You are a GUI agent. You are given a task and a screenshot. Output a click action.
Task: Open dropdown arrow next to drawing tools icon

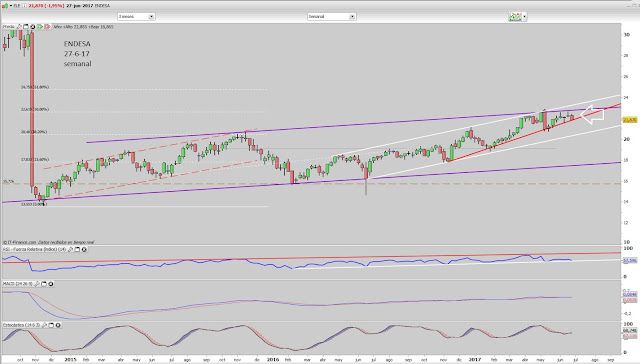[524, 16]
